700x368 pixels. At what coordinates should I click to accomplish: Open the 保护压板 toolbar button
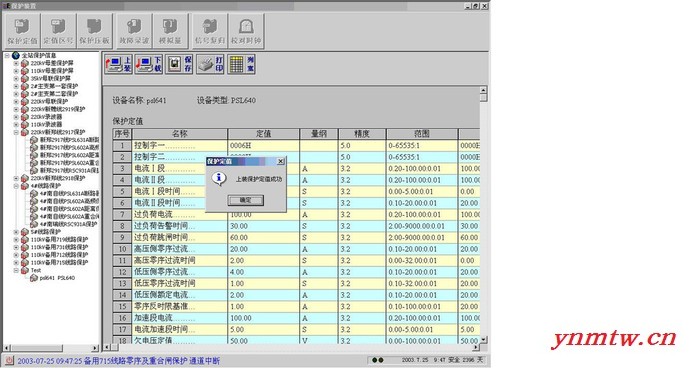(x=94, y=30)
